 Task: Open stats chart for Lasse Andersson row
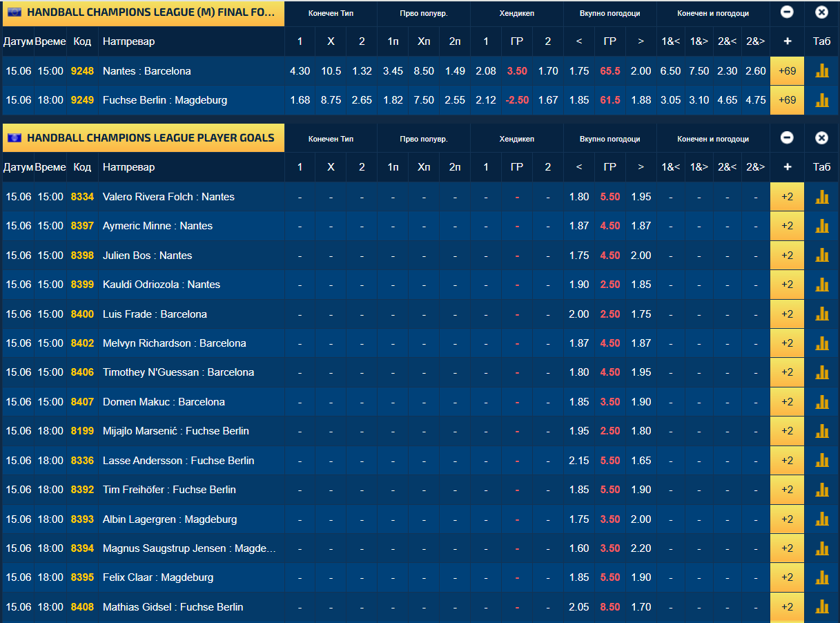tap(821, 461)
